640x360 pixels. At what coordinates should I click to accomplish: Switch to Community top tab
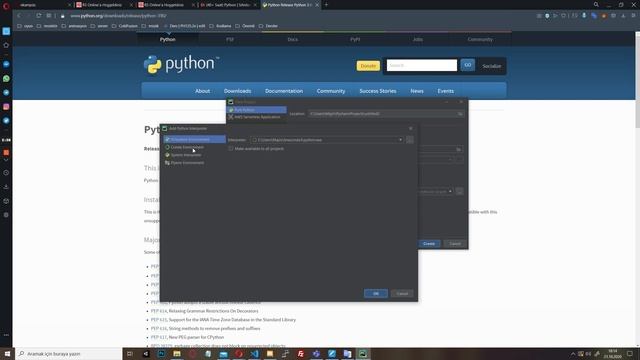480,40
